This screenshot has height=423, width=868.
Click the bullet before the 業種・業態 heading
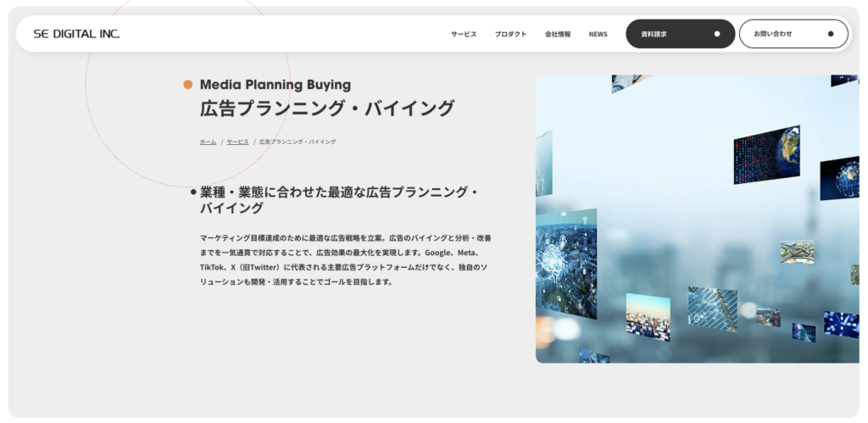pyautogui.click(x=193, y=192)
